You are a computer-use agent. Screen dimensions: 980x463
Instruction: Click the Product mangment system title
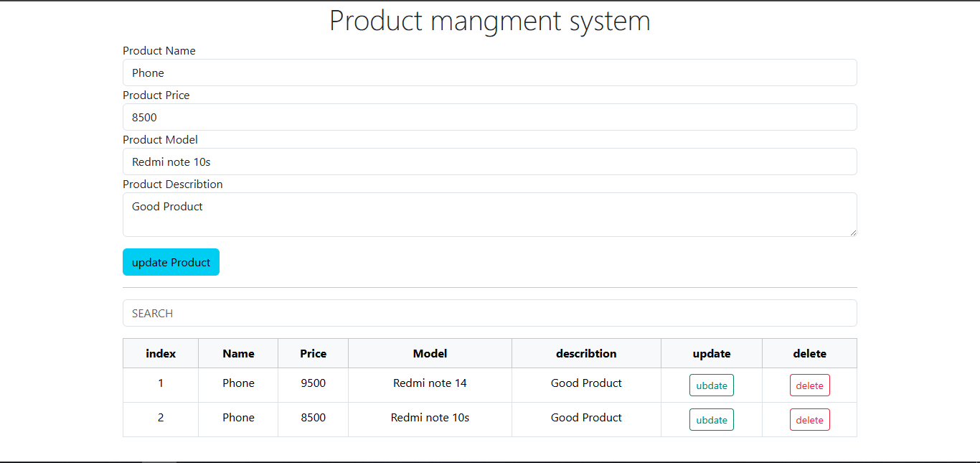490,21
